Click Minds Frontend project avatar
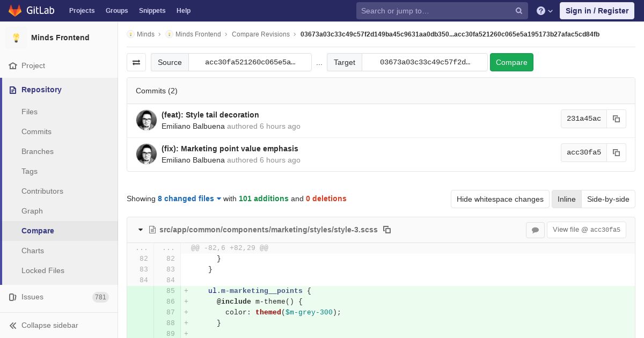This screenshot has height=338, width=644. coord(16,38)
